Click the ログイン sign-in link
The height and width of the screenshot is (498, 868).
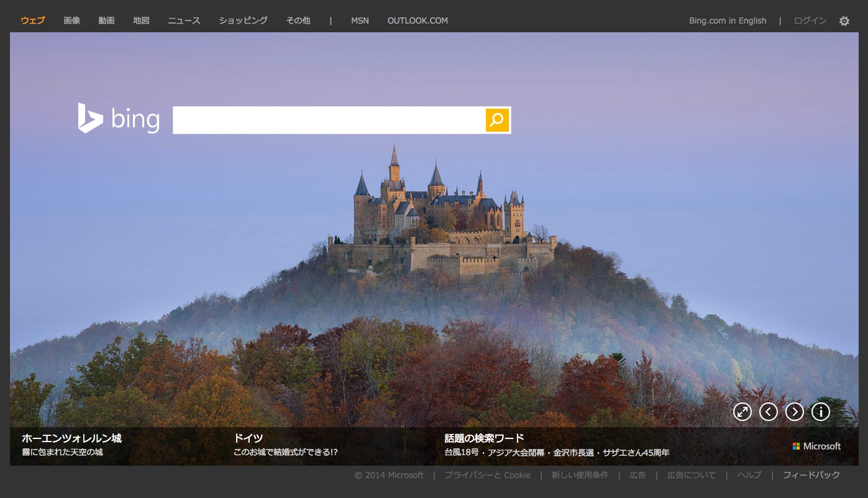click(x=810, y=20)
